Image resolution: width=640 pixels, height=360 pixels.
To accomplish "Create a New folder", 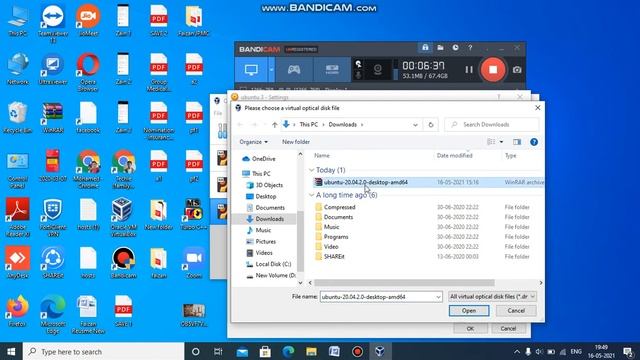I will tap(296, 142).
